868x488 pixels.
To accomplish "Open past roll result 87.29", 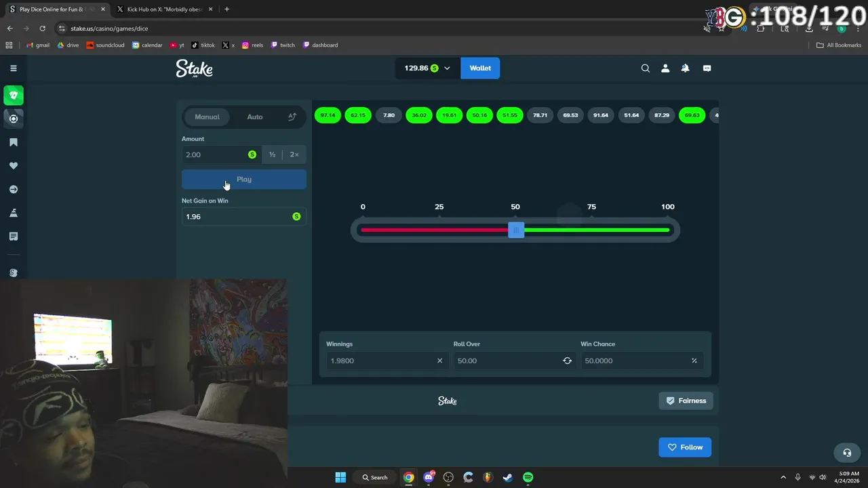I will tap(662, 115).
